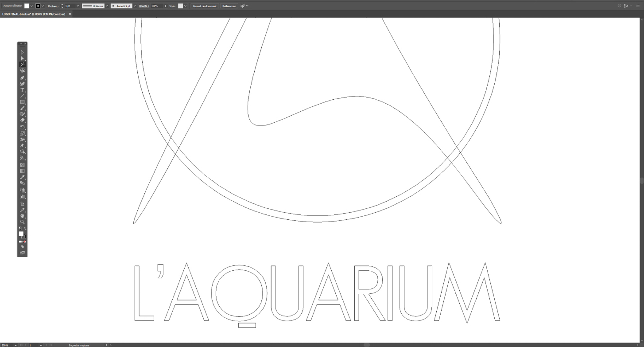Select the Paintbrush tool
Image resolution: width=644 pixels, height=347 pixels.
point(22,108)
